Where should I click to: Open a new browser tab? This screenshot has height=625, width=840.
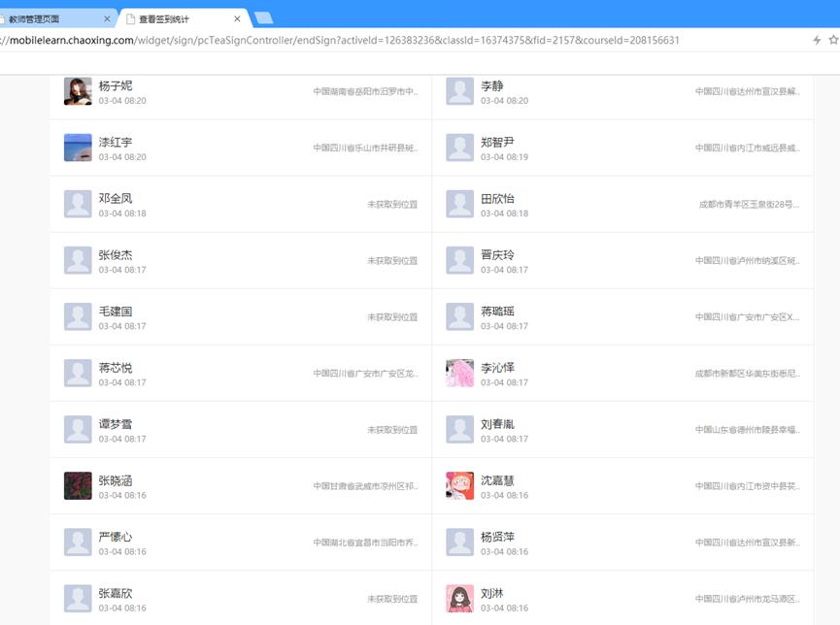[263, 18]
